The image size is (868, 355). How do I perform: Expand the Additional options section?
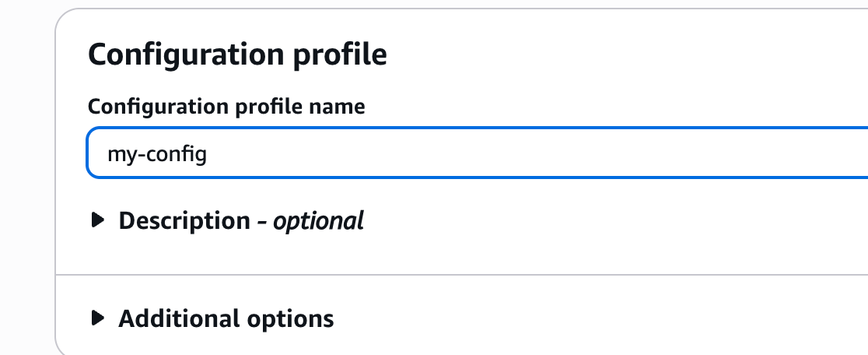(226, 318)
